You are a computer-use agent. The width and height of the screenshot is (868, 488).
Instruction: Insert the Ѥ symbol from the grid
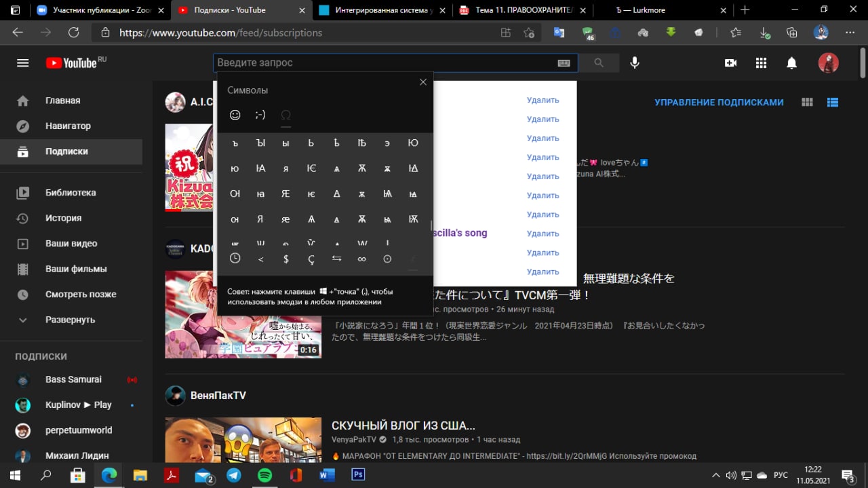pos(311,168)
